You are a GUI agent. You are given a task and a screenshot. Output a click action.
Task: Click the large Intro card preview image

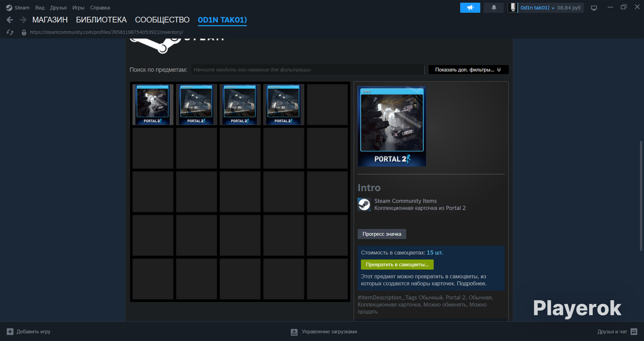392,127
